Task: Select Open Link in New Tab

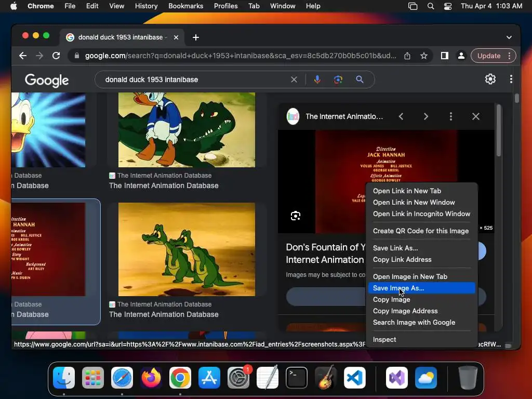Action: 422,191
